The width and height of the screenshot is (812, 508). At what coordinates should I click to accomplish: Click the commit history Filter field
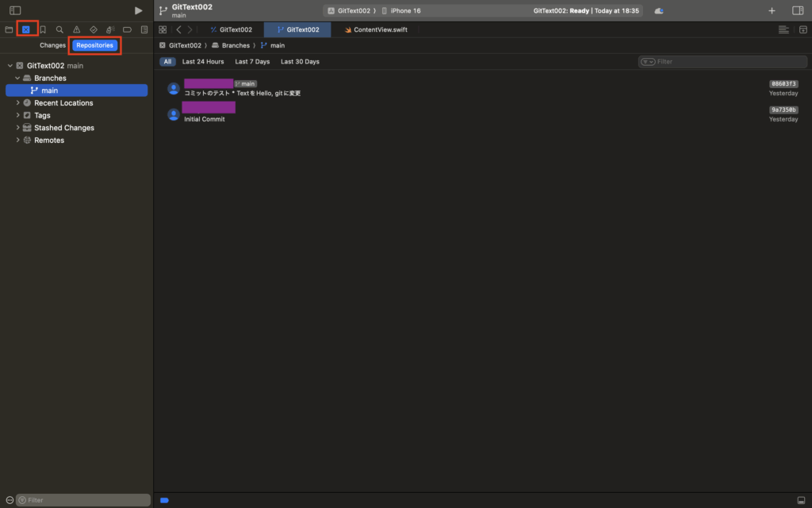coord(723,62)
